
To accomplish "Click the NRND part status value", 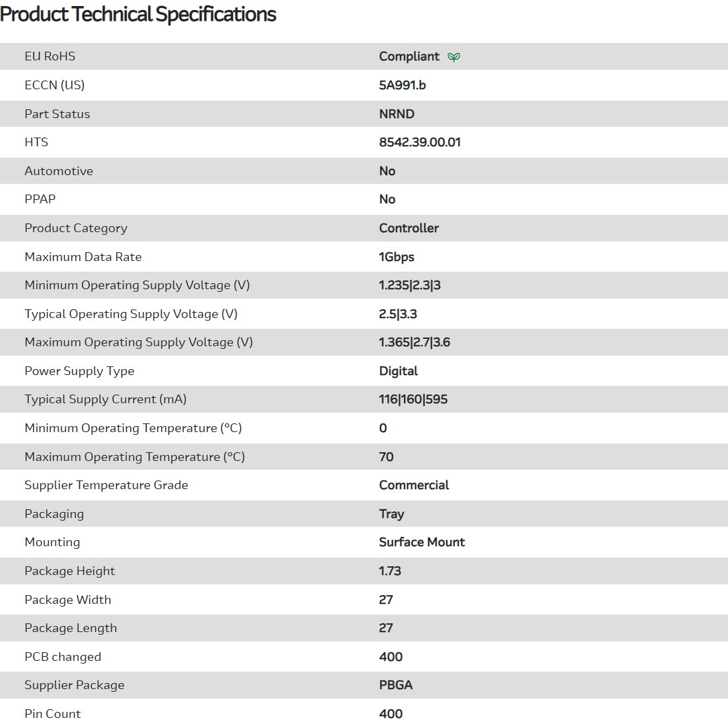I will tap(397, 114).
